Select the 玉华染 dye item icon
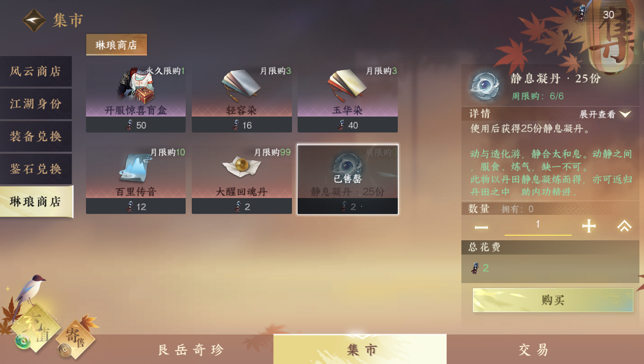644x364 pixels. point(347,84)
